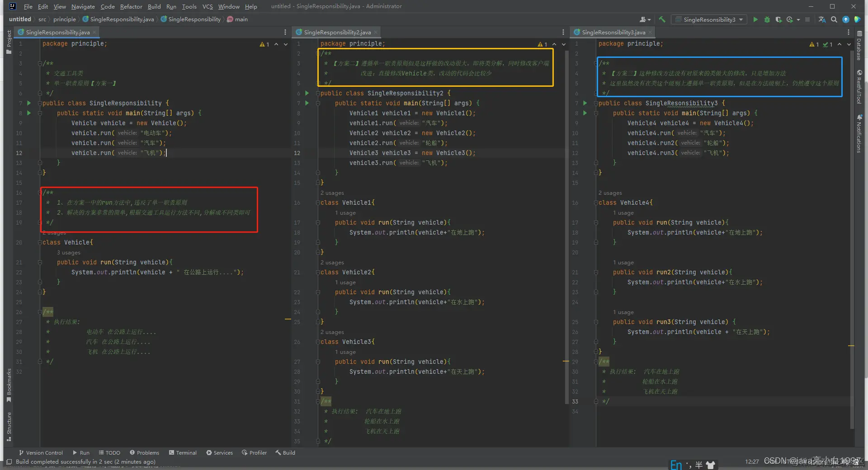Click the run gutter icon beside SingleResponsibility class
Image resolution: width=868 pixels, height=470 pixels.
29,103
